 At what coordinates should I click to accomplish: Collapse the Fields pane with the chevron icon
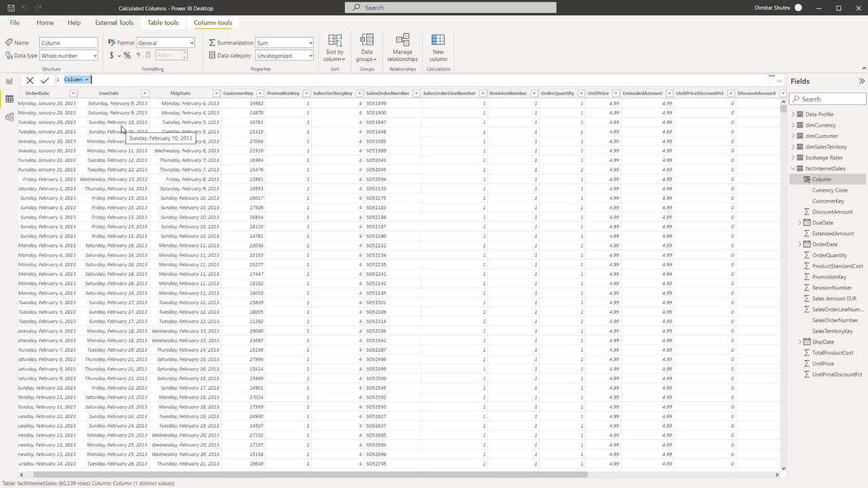coord(861,81)
